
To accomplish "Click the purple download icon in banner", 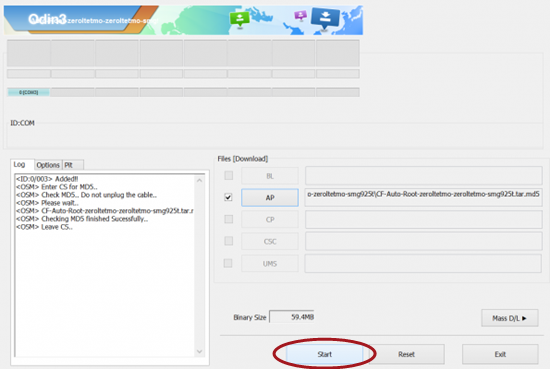I will (x=301, y=15).
